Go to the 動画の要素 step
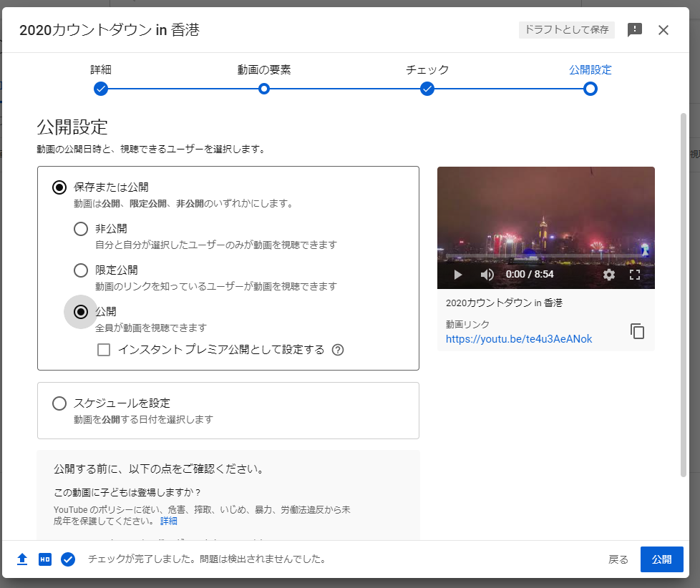This screenshot has width=700, height=588. 264,89
